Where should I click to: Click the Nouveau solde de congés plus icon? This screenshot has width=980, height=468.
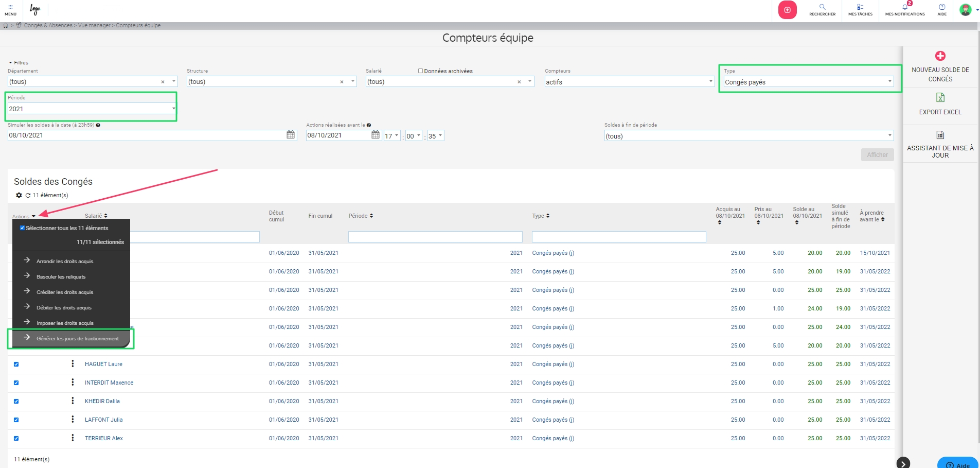(x=940, y=56)
